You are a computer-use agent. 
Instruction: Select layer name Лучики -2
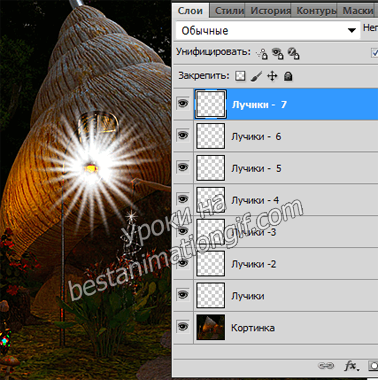pos(254,264)
